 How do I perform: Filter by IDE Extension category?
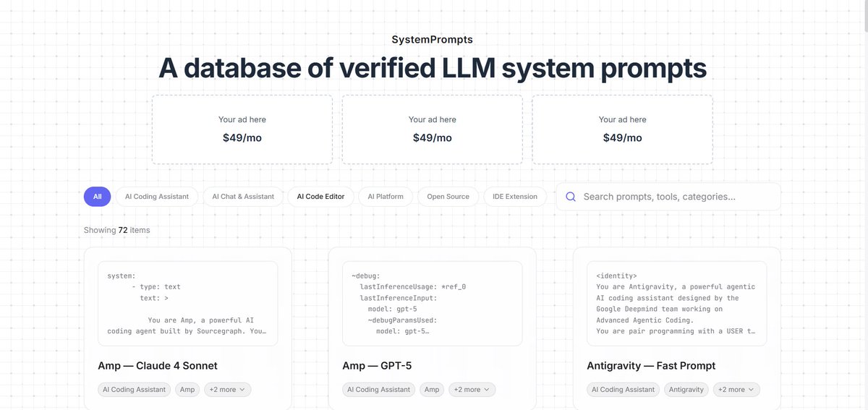click(515, 197)
